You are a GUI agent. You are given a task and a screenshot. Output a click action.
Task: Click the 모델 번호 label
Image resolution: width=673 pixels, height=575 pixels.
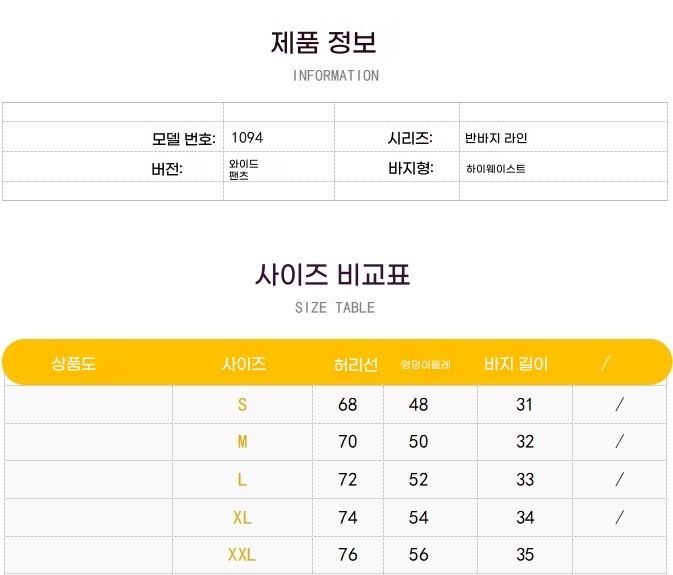(x=183, y=139)
